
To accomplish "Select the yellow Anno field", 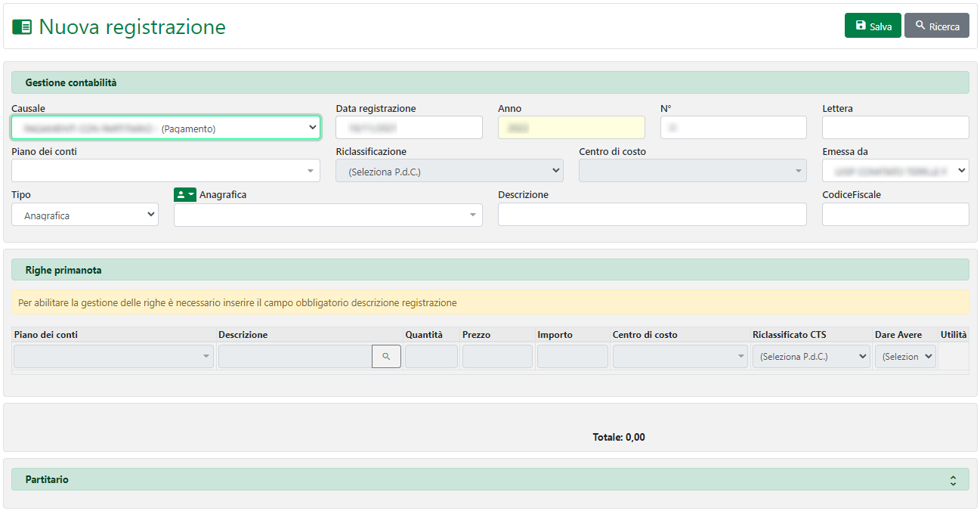I will (x=571, y=128).
